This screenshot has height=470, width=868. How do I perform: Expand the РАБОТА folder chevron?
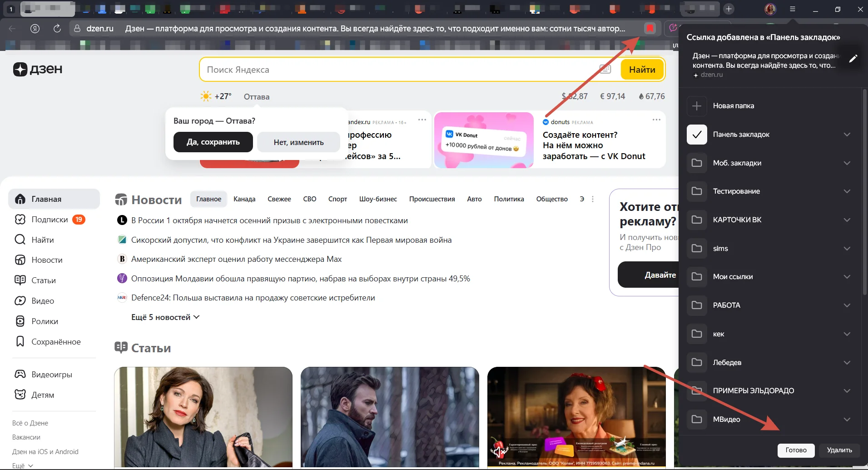(x=847, y=305)
